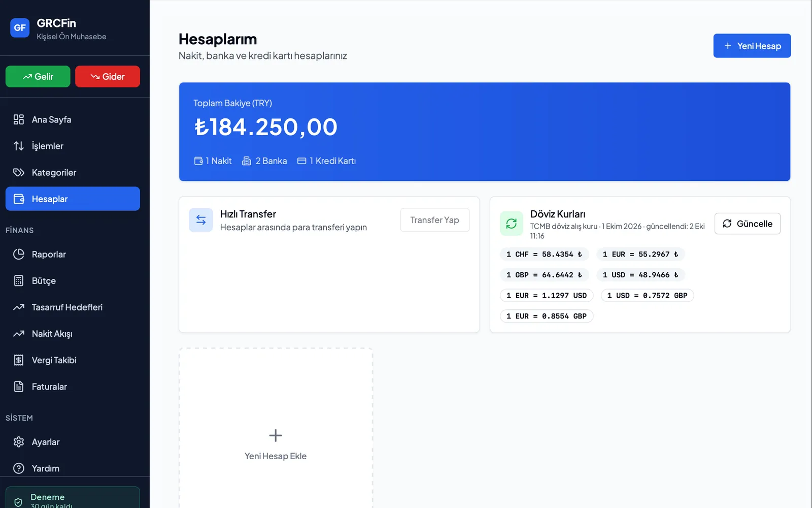
Task: Click the Ana Sayfa grid icon
Action: [x=19, y=119]
